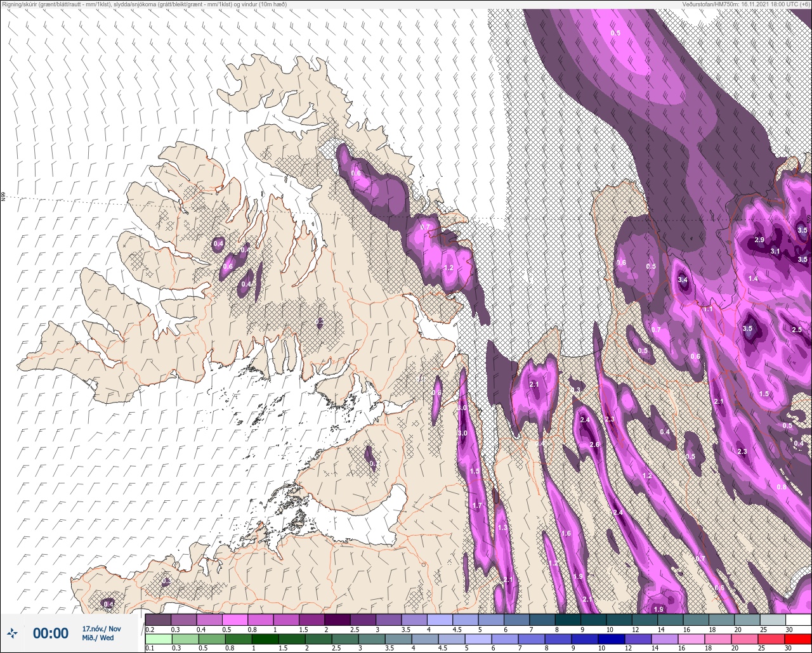Click the first 0.2–0.3 mauve swatch in upper legend
The height and width of the screenshot is (653, 812).
(159, 619)
